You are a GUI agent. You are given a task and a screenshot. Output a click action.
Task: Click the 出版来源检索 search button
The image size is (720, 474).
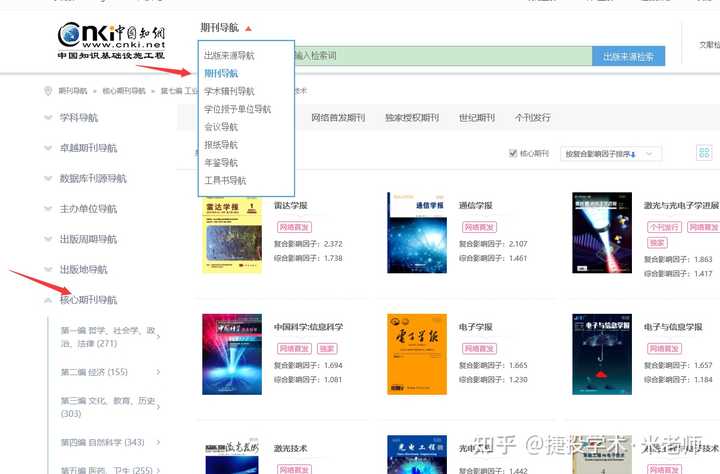coord(628,56)
